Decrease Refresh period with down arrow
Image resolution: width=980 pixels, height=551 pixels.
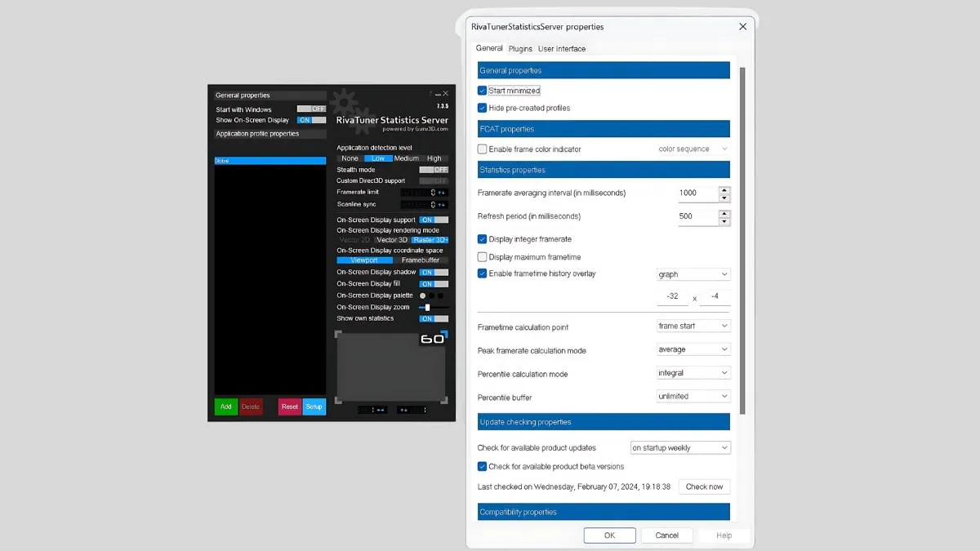coord(724,221)
